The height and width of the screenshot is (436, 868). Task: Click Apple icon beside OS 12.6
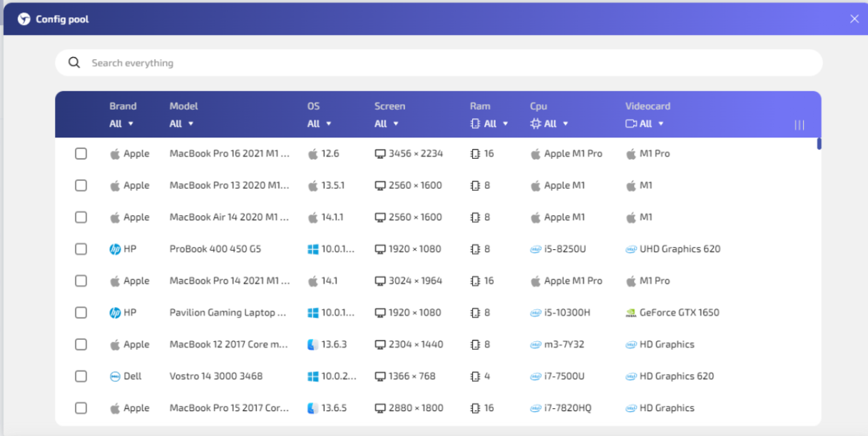click(x=312, y=154)
